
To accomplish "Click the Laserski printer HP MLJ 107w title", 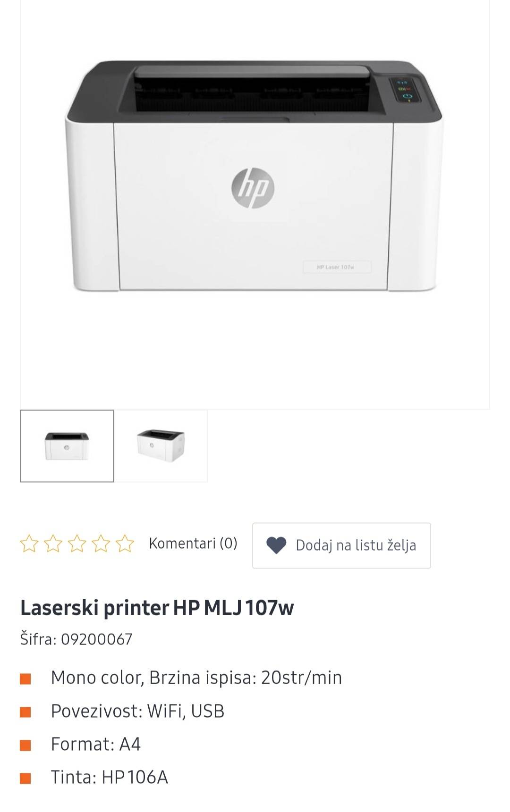I will point(157,608).
